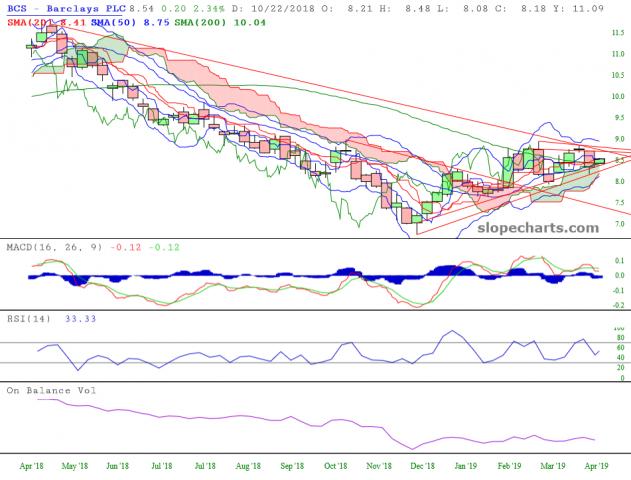Click the 10.0 price axis label
Screen dimensions: 631x480
click(x=618, y=96)
